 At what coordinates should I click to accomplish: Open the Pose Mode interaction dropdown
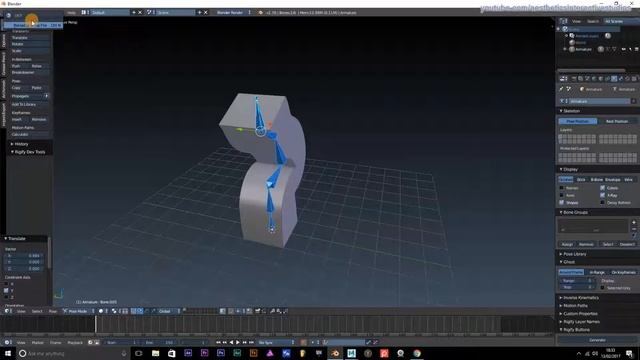click(x=79, y=311)
